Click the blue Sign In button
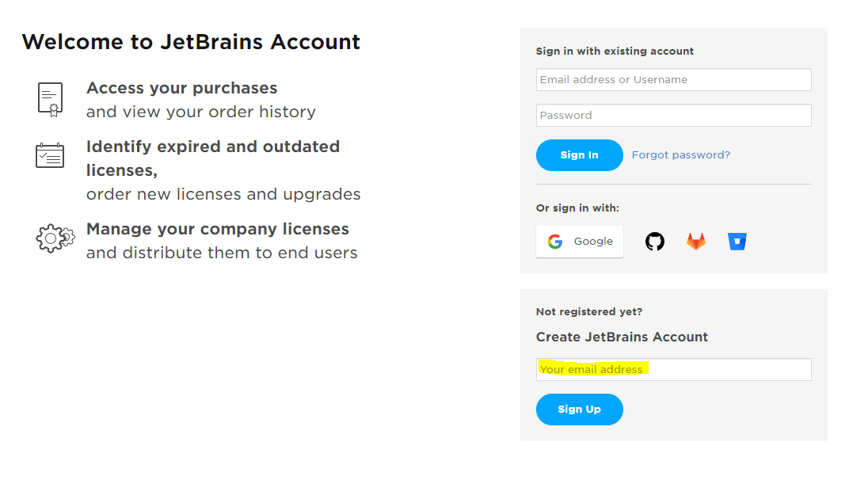Image resolution: width=868 pixels, height=503 pixels. pyautogui.click(x=580, y=155)
